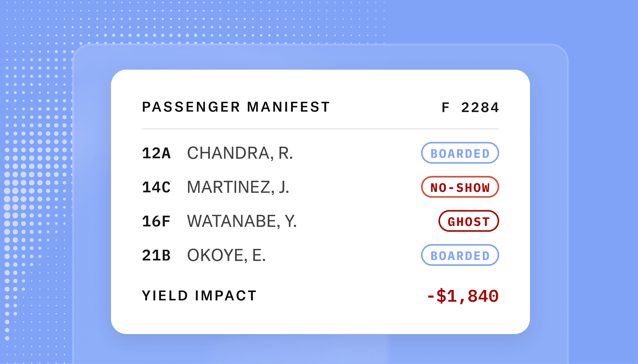Click the flight number F 2284
Screen dimensions: 638x364
coord(470,108)
